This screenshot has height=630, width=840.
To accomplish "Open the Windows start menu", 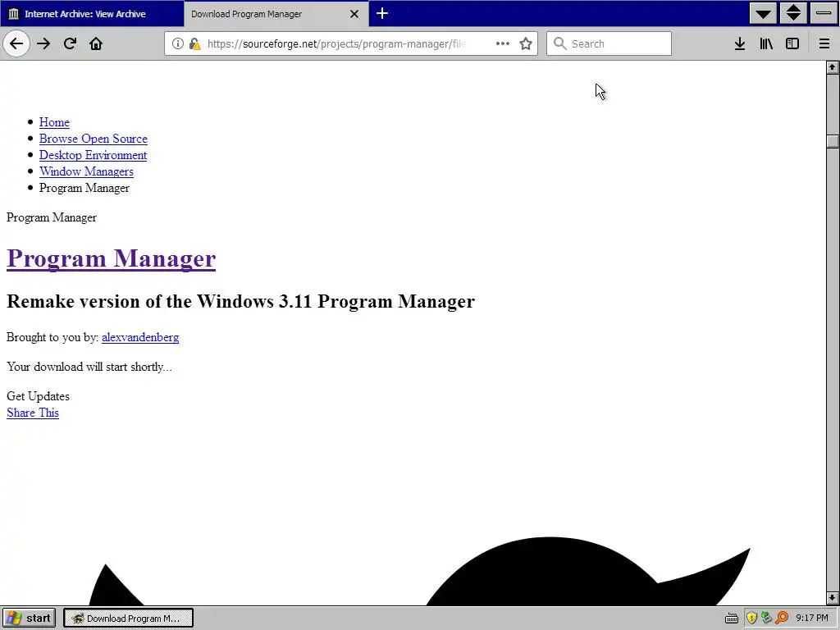I will tap(29, 619).
